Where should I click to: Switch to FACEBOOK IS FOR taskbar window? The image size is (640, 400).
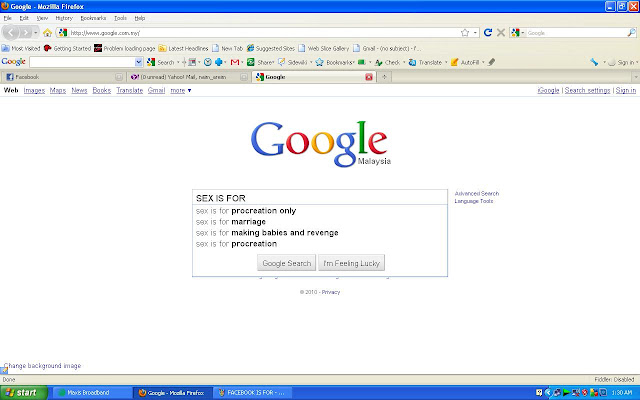click(252, 393)
